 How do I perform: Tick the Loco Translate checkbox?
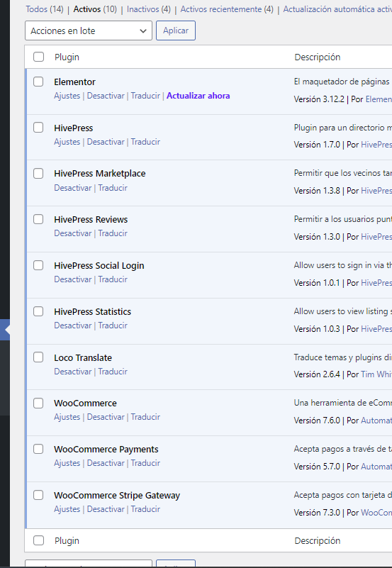click(38, 357)
